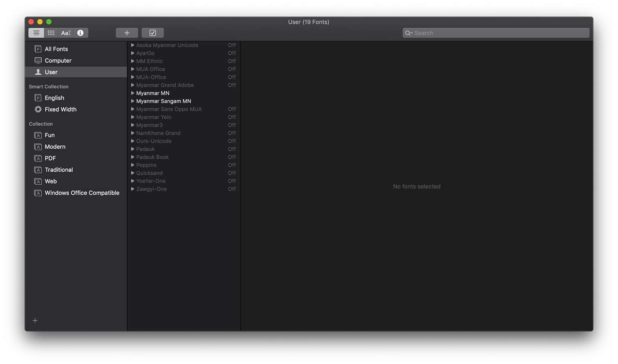Open the PDF collection

tap(76, 158)
